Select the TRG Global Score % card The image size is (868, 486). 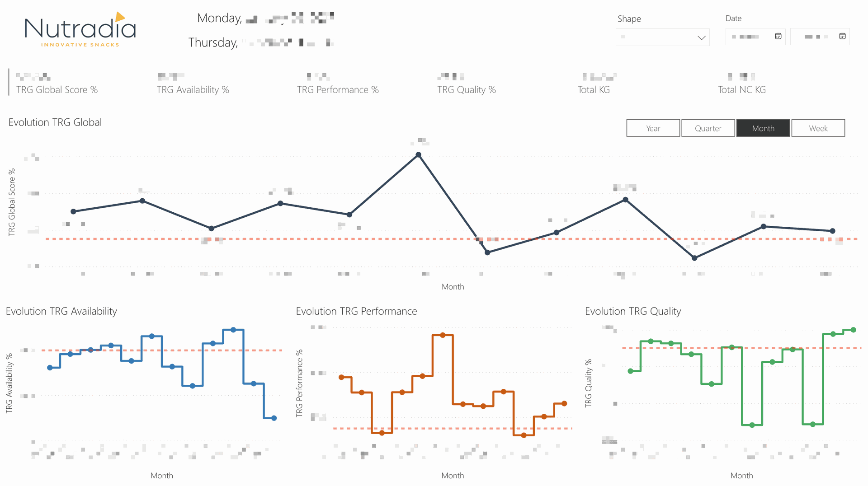click(57, 83)
